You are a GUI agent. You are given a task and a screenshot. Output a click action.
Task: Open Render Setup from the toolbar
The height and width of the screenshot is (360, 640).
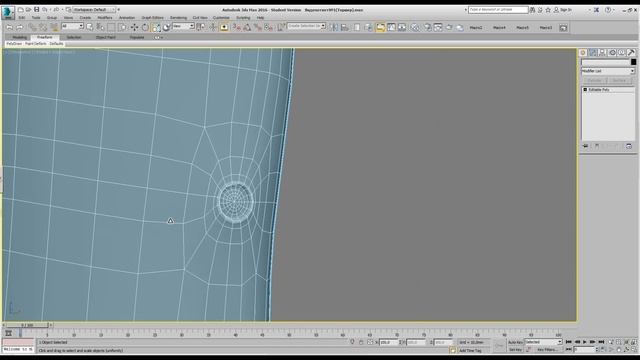pos(427,27)
